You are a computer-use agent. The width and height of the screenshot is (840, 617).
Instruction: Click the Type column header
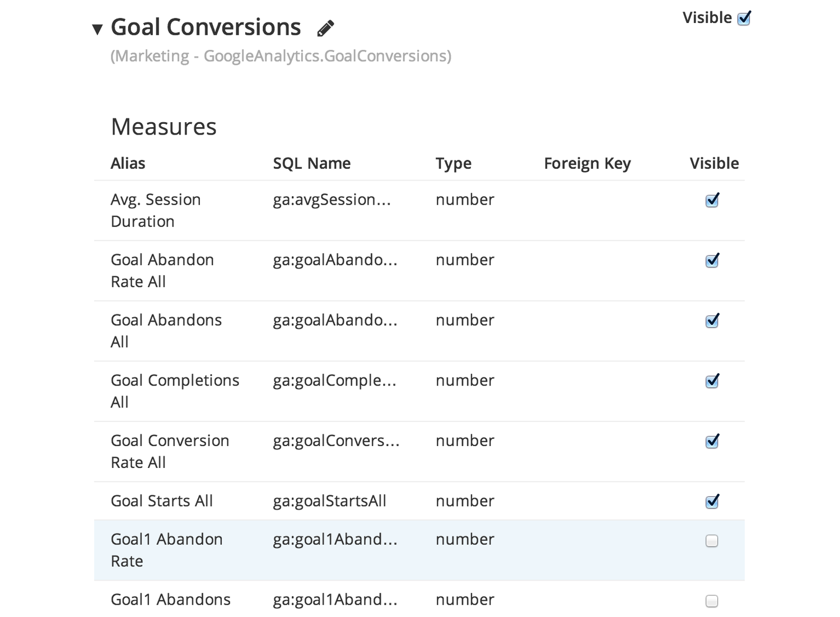pyautogui.click(x=454, y=164)
